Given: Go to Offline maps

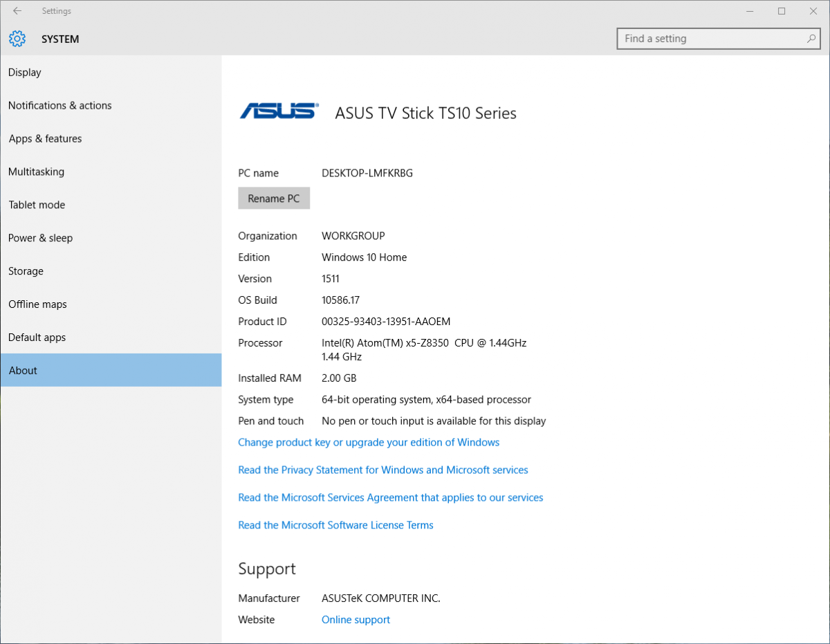Looking at the screenshot, I should pyautogui.click(x=111, y=304).
